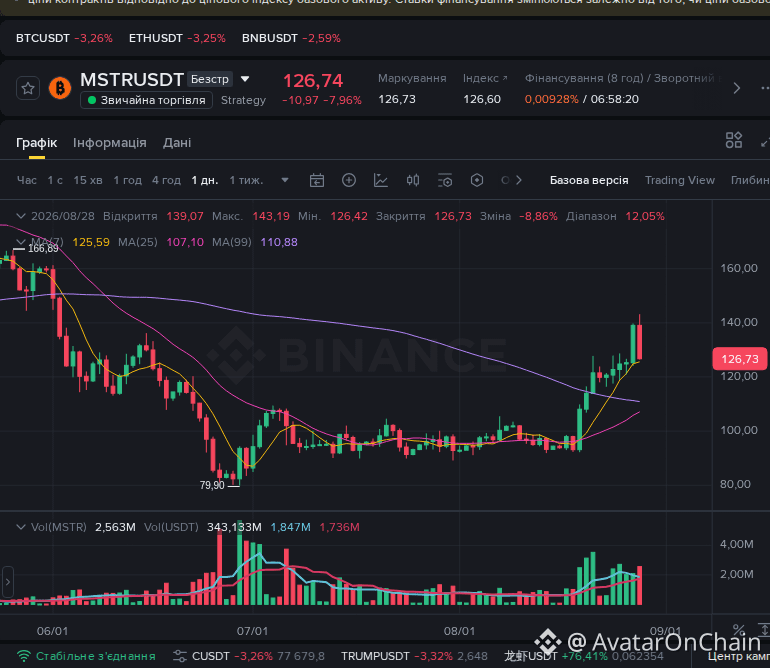Click the MA(99) value 110,88
The image size is (770, 668).
[279, 242]
